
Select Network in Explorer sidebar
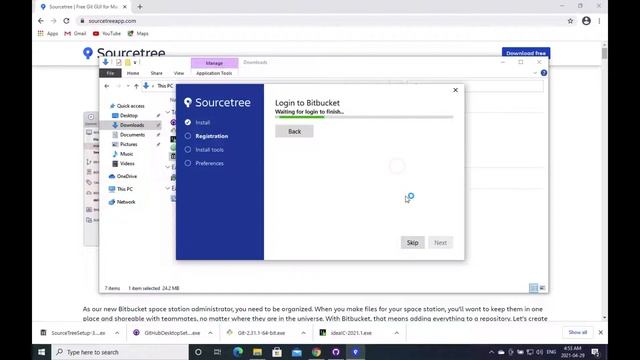pyautogui.click(x=126, y=202)
